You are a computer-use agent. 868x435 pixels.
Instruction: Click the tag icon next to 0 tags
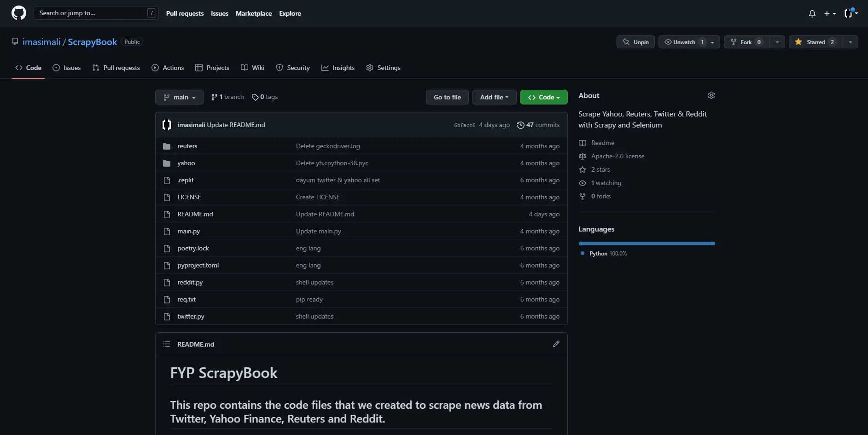pos(255,97)
